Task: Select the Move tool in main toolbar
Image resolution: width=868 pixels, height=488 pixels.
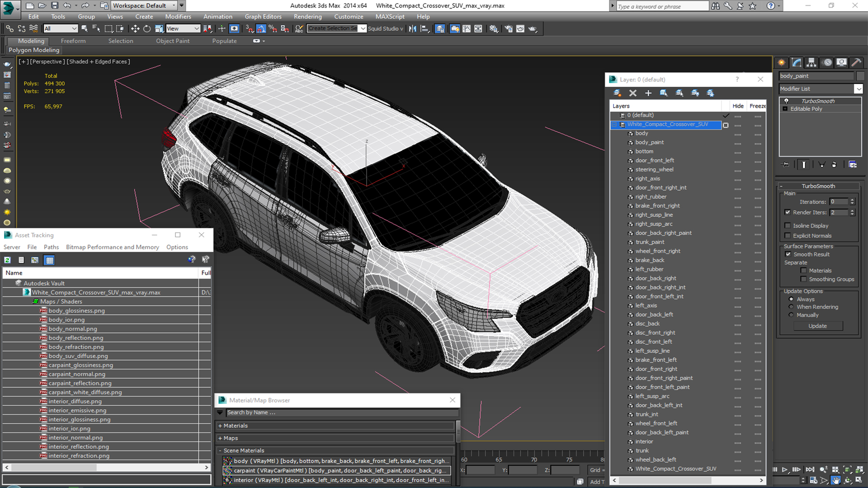Action: 135,28
